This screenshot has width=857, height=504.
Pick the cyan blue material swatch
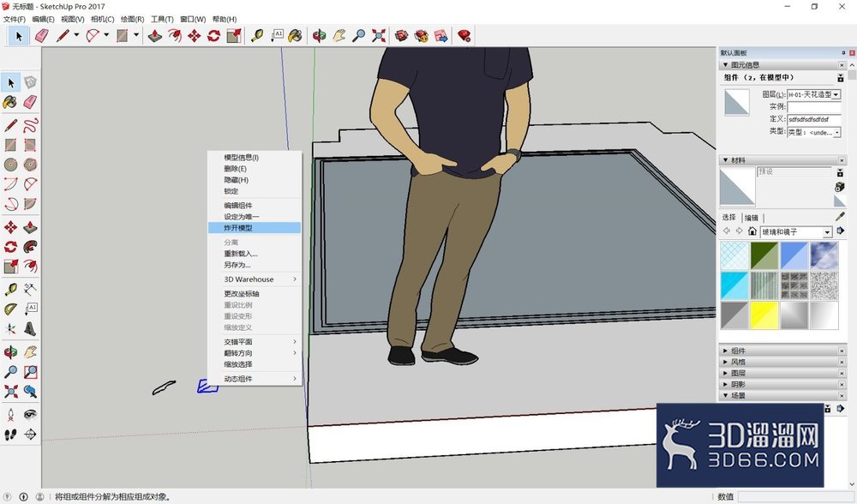point(734,286)
